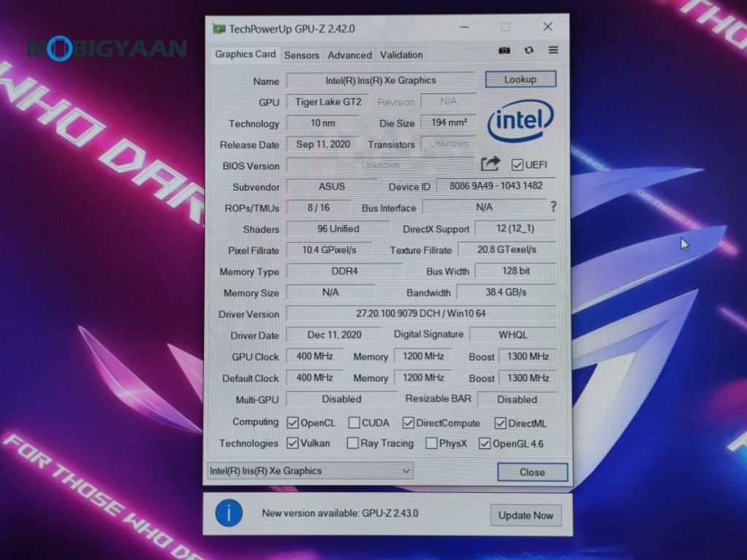747x560 pixels.
Task: Click the blue info icon in update notice
Action: (228, 513)
